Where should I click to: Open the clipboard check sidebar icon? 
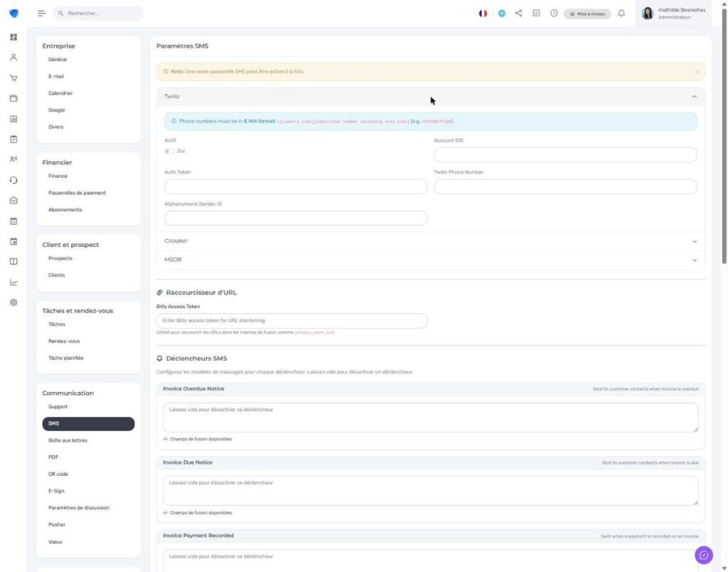(14, 139)
